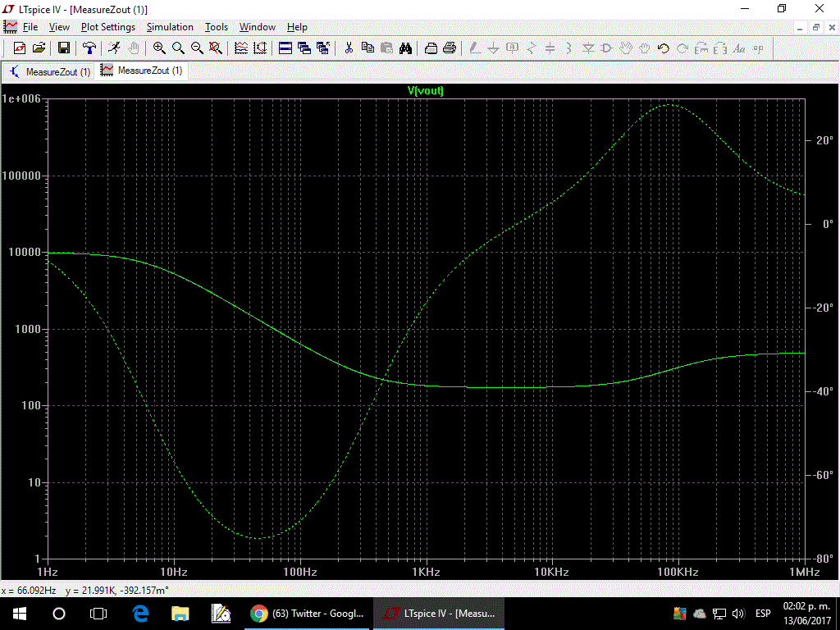Click the Rotate component icon
This screenshot has width=840, height=630.
701,48
